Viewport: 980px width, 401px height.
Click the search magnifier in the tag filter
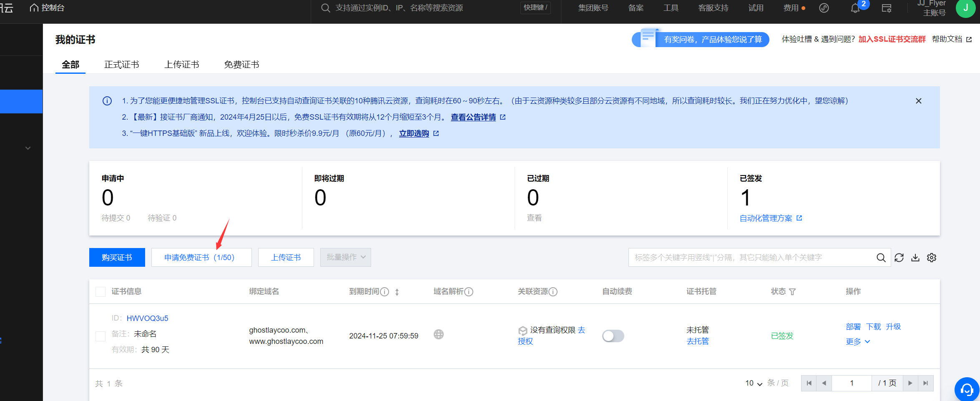click(881, 258)
